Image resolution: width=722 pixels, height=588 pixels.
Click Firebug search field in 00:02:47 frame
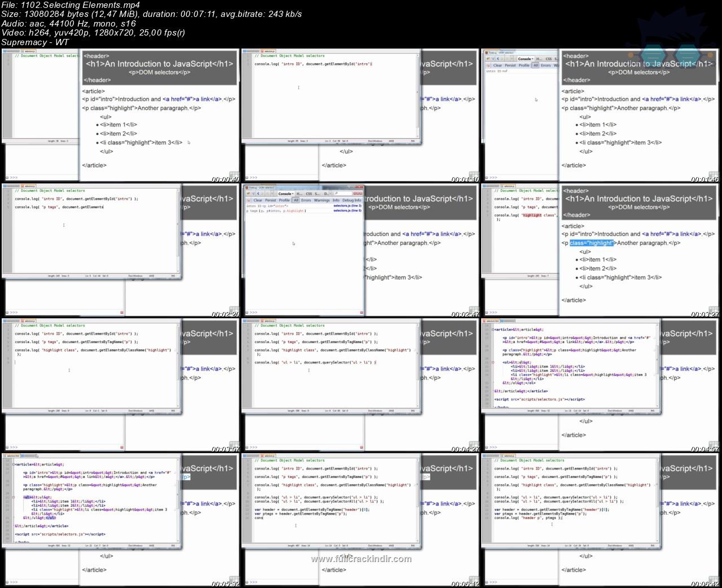point(343,194)
